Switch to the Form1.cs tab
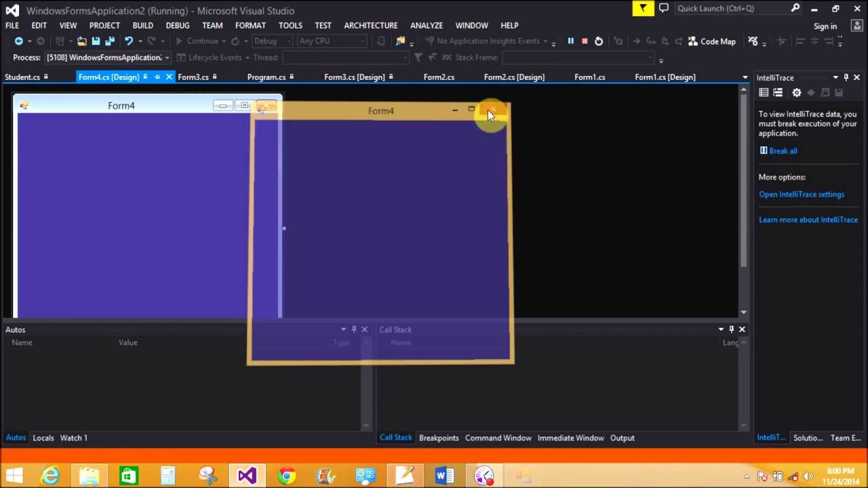 click(589, 77)
